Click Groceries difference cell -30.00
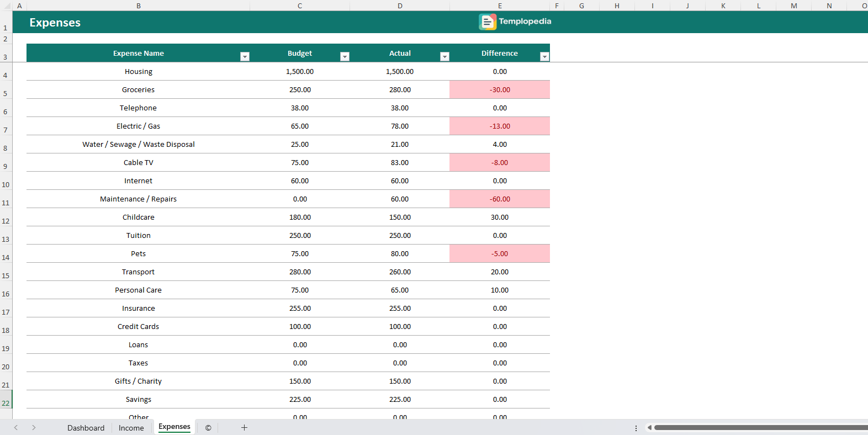The image size is (868, 435). [500, 90]
